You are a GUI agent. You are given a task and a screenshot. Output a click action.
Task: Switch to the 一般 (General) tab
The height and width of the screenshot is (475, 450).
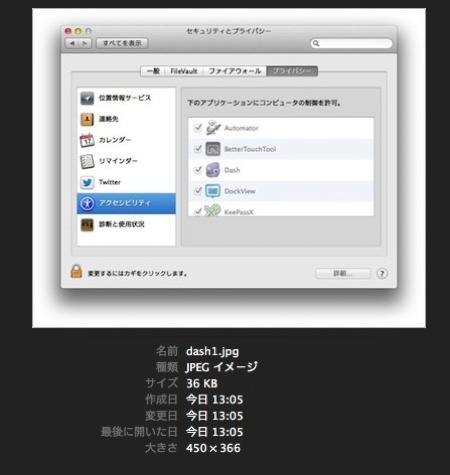153,71
